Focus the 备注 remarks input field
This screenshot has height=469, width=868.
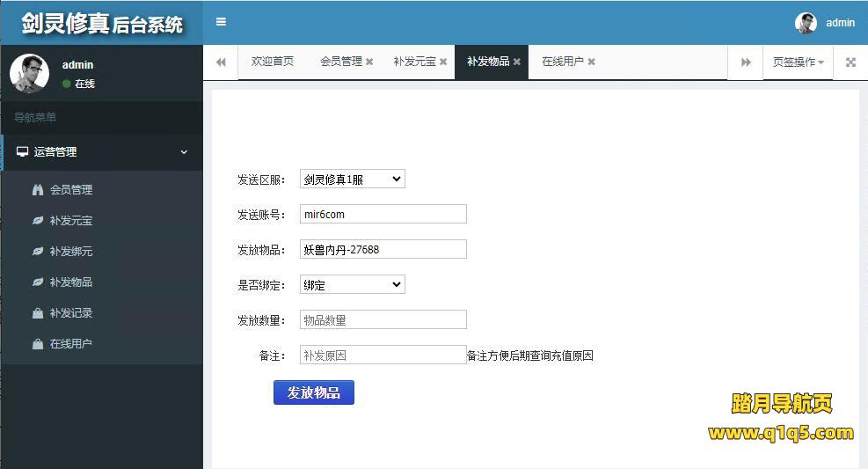[383, 355]
